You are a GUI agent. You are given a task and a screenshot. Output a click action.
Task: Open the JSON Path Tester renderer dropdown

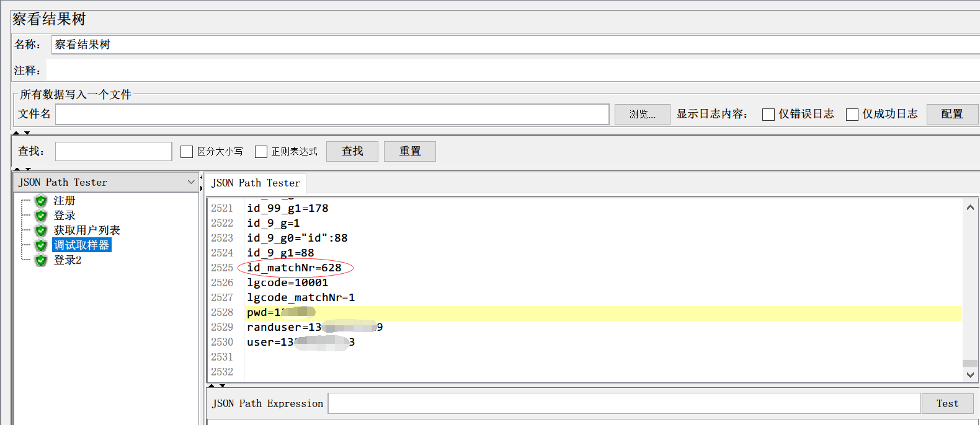point(190,182)
